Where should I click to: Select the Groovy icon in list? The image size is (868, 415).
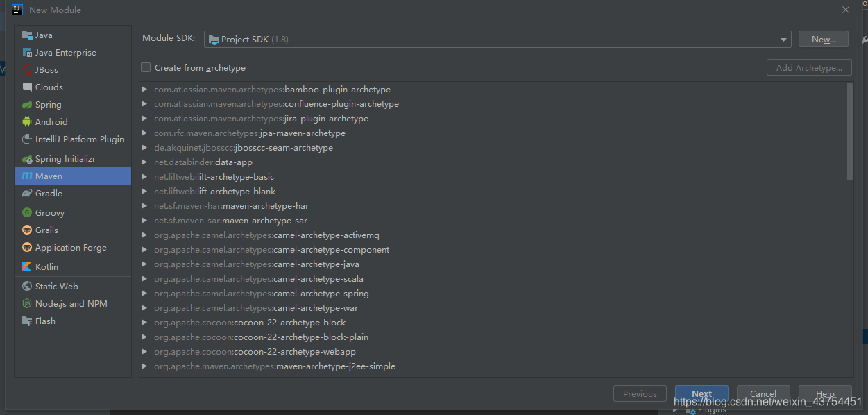27,213
